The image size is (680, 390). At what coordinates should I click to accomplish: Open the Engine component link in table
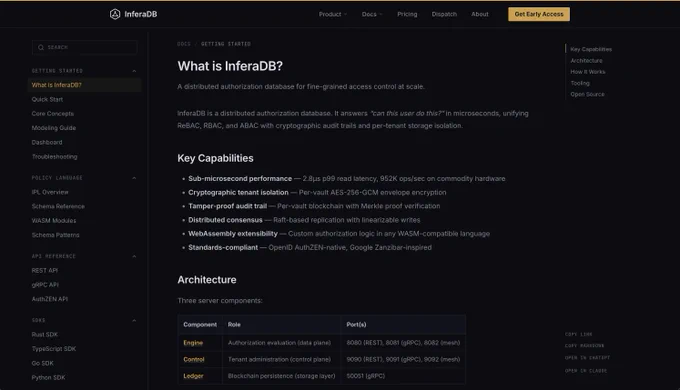[x=193, y=343]
